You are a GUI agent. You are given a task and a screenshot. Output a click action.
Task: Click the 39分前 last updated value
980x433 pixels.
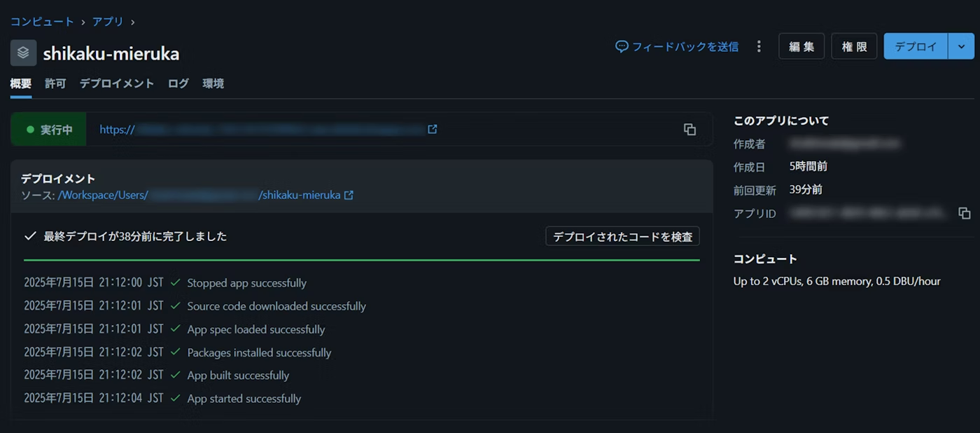pyautogui.click(x=806, y=190)
